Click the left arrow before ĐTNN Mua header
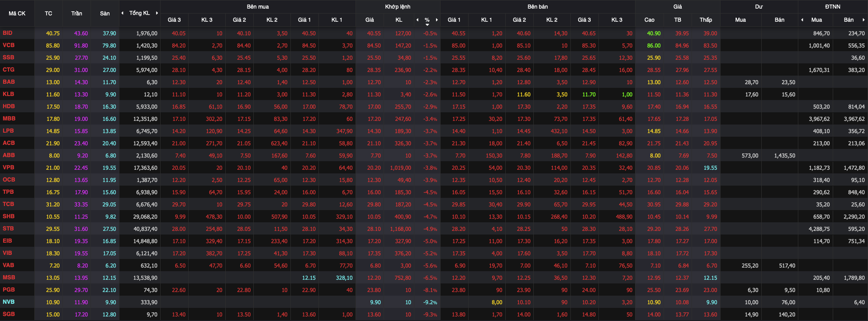868x321 pixels. tap(802, 20)
